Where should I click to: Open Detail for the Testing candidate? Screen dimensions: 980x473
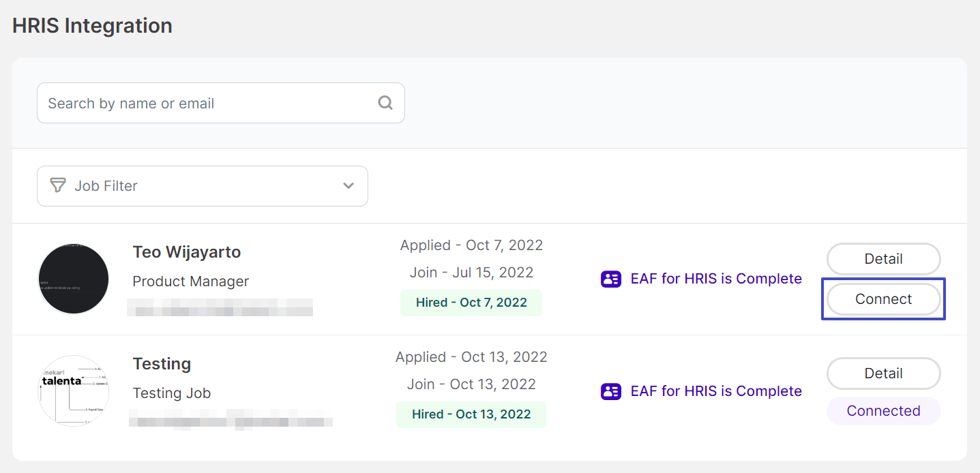(883, 373)
